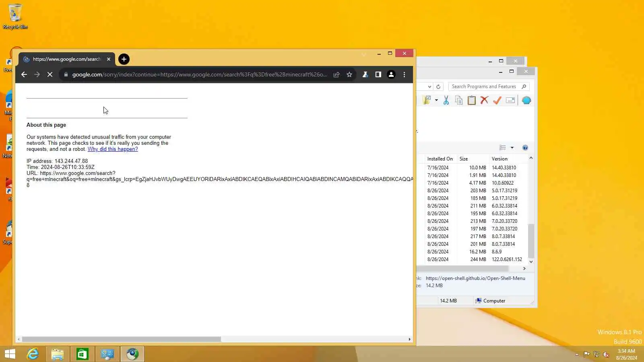The width and height of the screenshot is (644, 362).
Task: Go back to the previous page in Chrome
Action: coord(24,74)
